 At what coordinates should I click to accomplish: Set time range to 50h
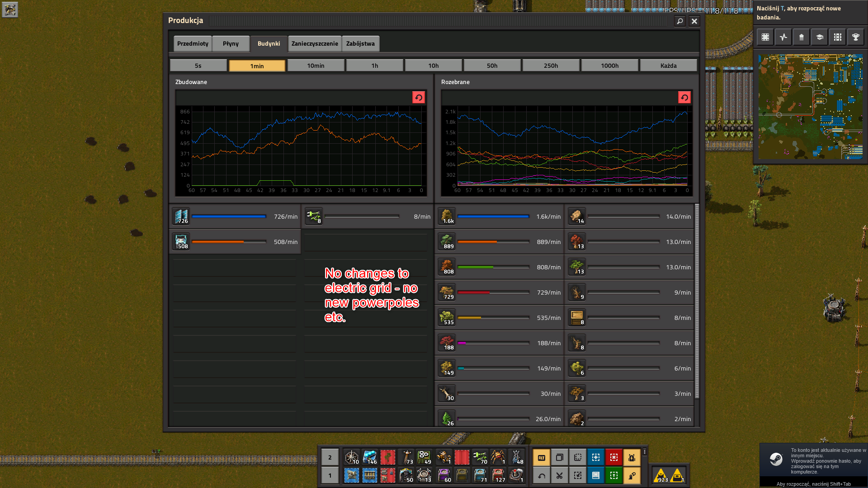click(492, 66)
